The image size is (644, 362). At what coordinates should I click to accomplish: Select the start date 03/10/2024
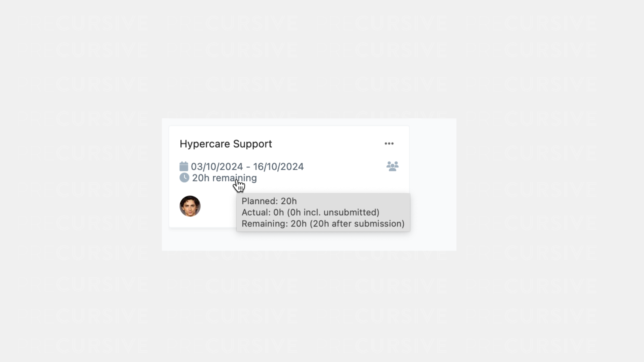coord(217,167)
